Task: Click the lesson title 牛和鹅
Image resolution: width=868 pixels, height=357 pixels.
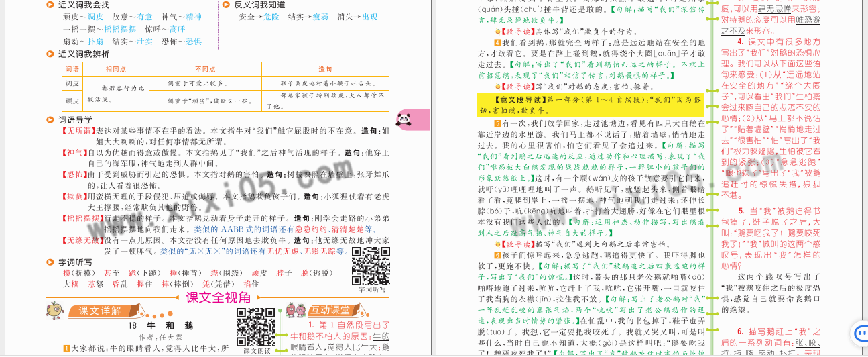Action: pyautogui.click(x=160, y=326)
